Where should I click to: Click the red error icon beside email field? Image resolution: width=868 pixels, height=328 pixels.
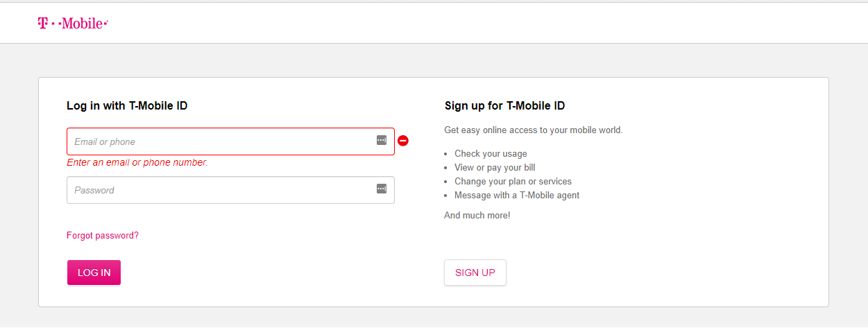coord(403,141)
